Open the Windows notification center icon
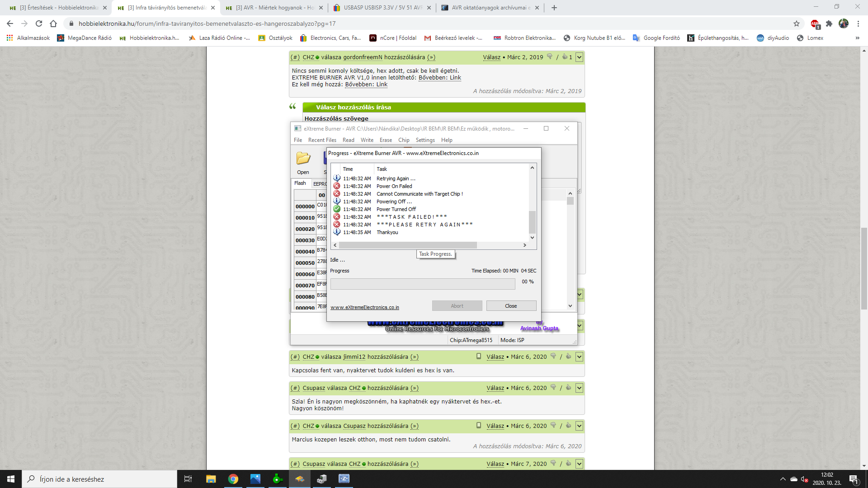The height and width of the screenshot is (488, 868). click(854, 479)
